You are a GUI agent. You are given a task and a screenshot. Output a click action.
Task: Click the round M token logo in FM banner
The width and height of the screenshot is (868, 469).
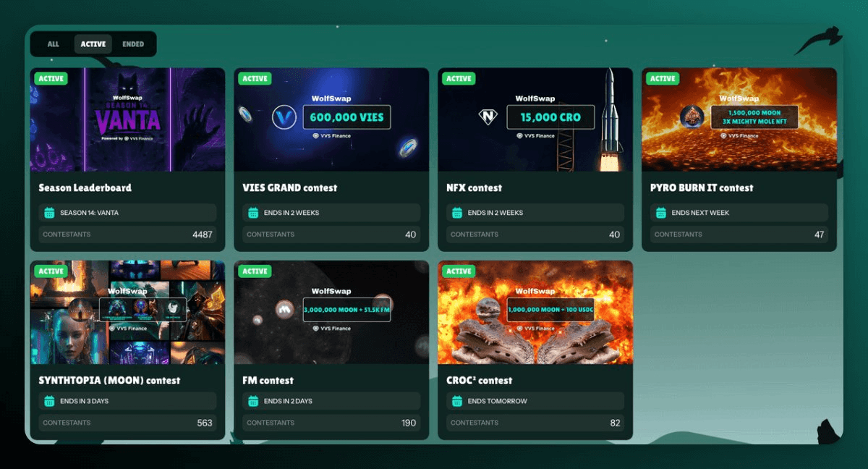tap(284, 309)
